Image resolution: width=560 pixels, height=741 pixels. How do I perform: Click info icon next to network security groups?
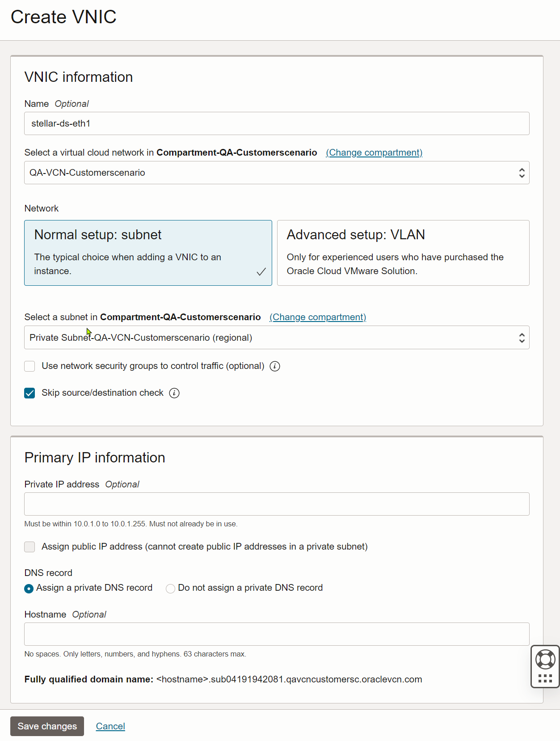point(275,366)
